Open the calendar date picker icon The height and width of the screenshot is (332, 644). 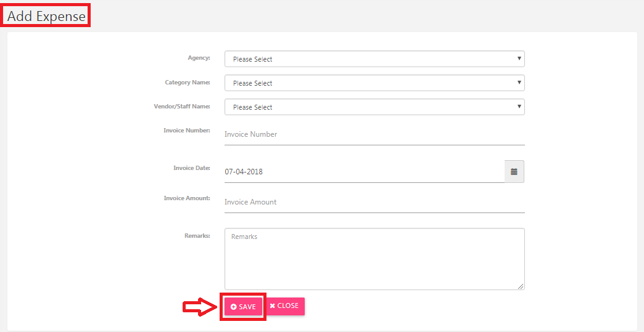514,171
